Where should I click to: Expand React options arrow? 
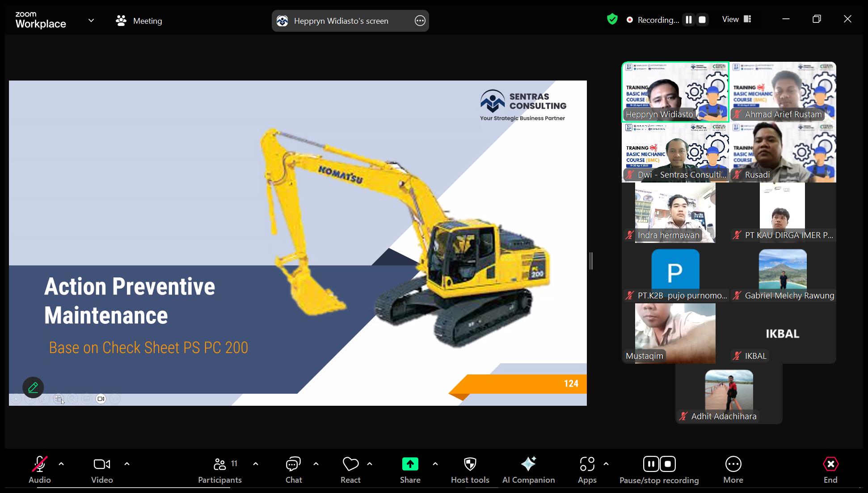point(370,464)
